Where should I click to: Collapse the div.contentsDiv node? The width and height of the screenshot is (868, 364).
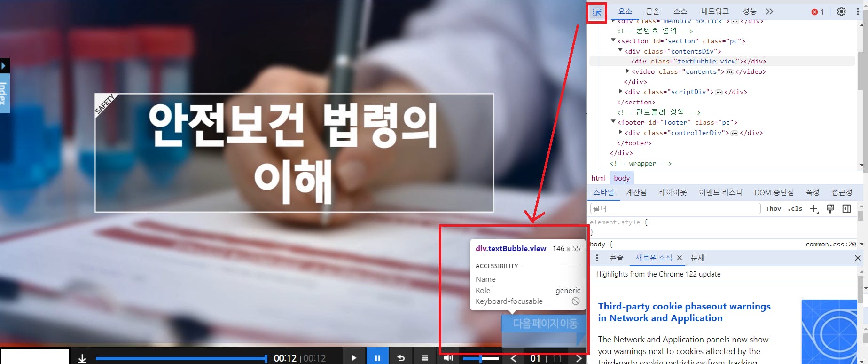620,50
